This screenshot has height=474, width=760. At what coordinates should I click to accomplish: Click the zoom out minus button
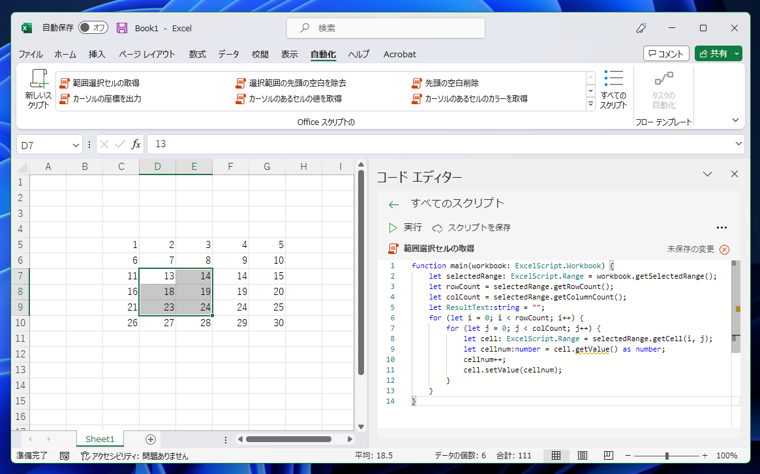[x=628, y=456]
